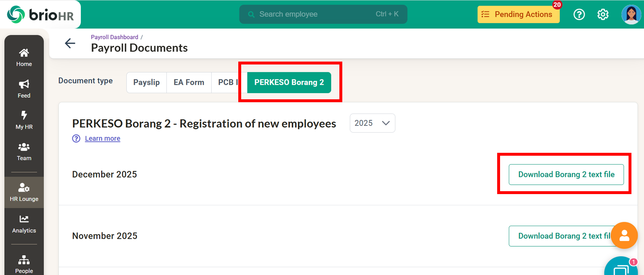Open the settings gear icon
The image size is (644, 275).
603,15
